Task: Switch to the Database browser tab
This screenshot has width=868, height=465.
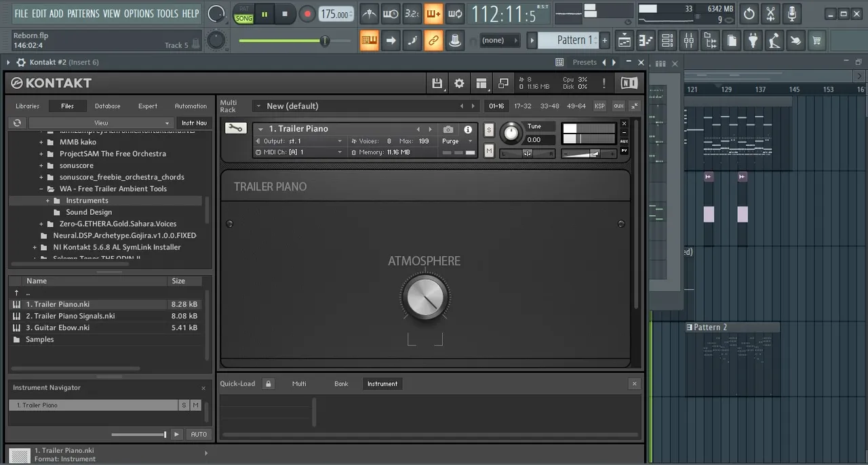Action: [107, 106]
